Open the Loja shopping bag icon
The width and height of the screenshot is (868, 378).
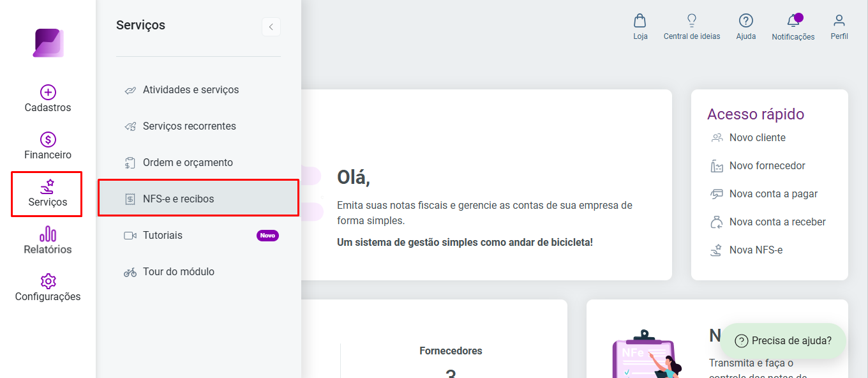tap(640, 20)
